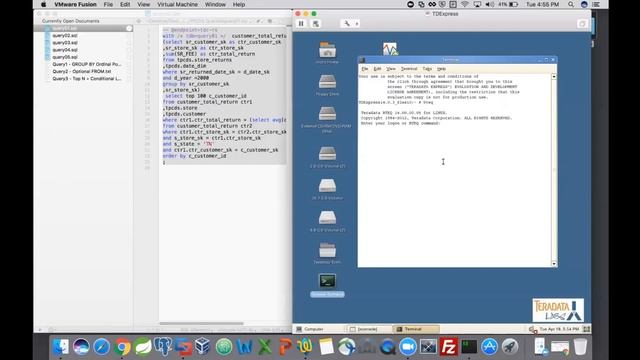Open the home folder icon on VM desktop
This screenshot has width=640, height=360.
click(327, 52)
